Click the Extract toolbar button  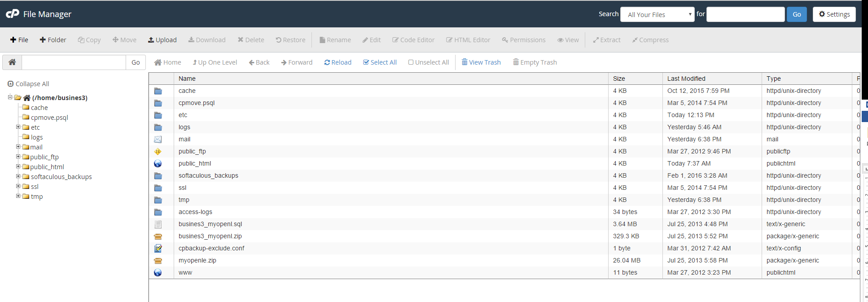[x=607, y=40]
